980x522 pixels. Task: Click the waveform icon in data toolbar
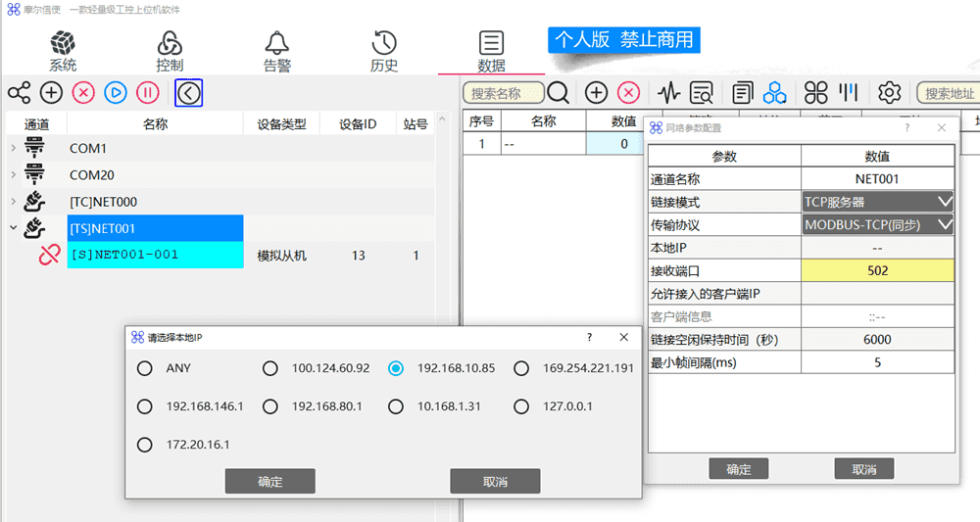tap(669, 93)
